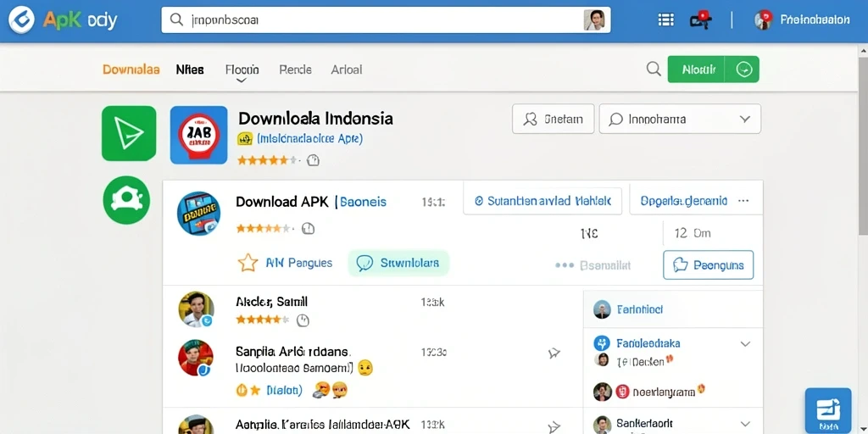Expand the chevron under Flooua
The height and width of the screenshot is (434, 868).
click(242, 81)
